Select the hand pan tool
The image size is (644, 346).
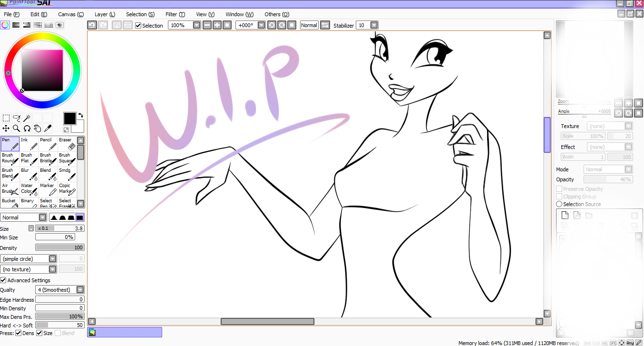pyautogui.click(x=38, y=128)
